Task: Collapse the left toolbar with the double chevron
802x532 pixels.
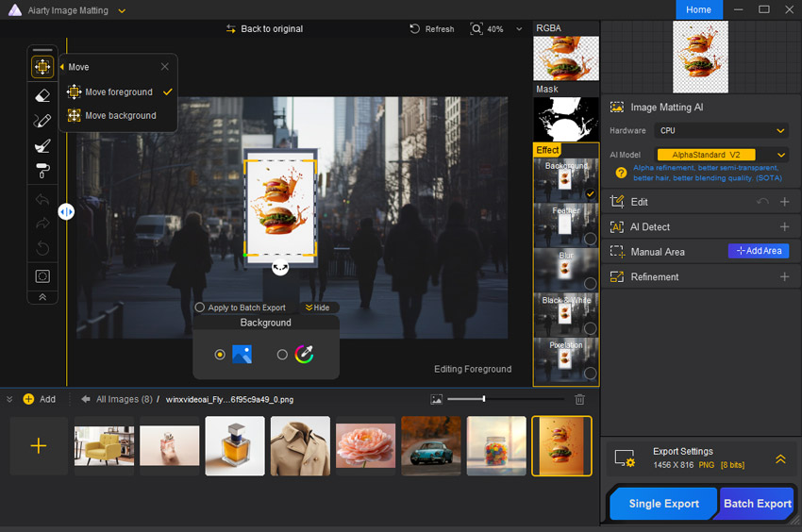Action: click(42, 297)
